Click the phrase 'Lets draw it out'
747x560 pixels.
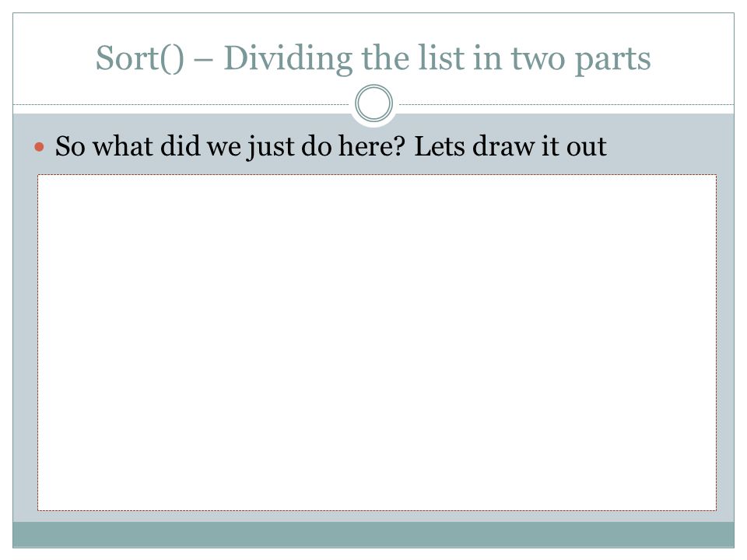pos(510,146)
